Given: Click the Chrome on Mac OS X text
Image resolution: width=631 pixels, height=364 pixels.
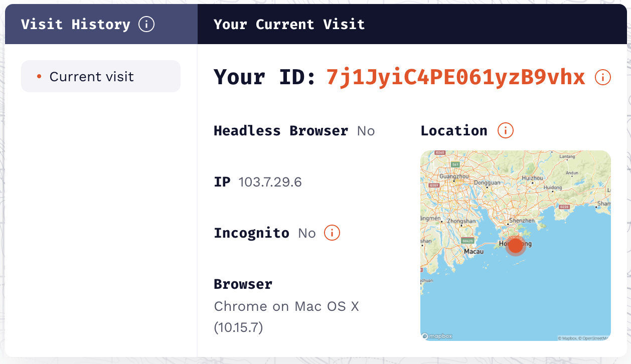Looking at the screenshot, I should pos(286,306).
